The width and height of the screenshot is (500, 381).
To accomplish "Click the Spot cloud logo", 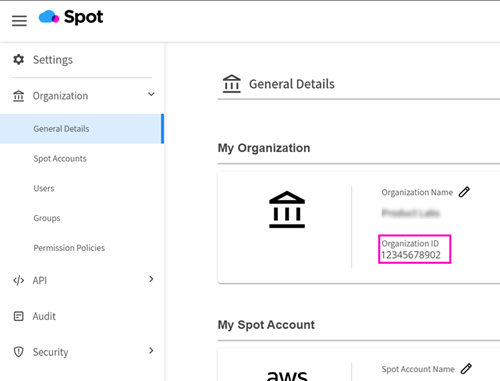I will coord(71,17).
